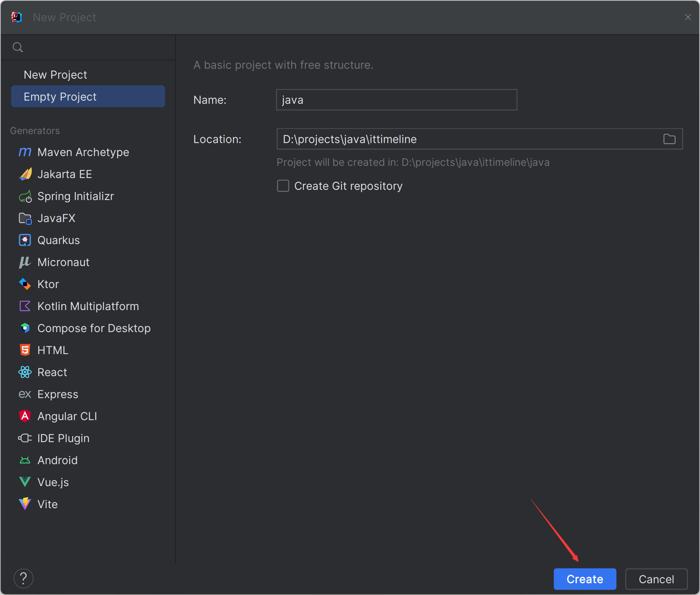The height and width of the screenshot is (595, 700).
Task: Choose the Spring Initializr generator
Action: pyautogui.click(x=88, y=196)
